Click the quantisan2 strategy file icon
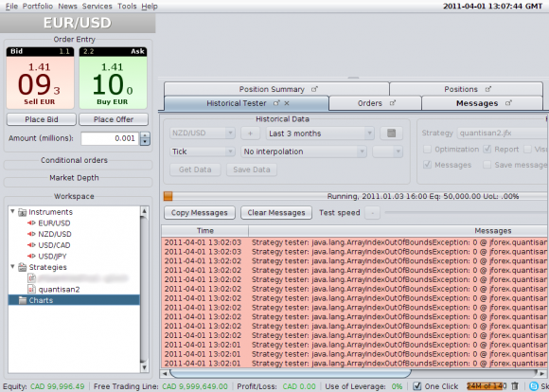The height and width of the screenshot is (392, 549). click(x=31, y=289)
